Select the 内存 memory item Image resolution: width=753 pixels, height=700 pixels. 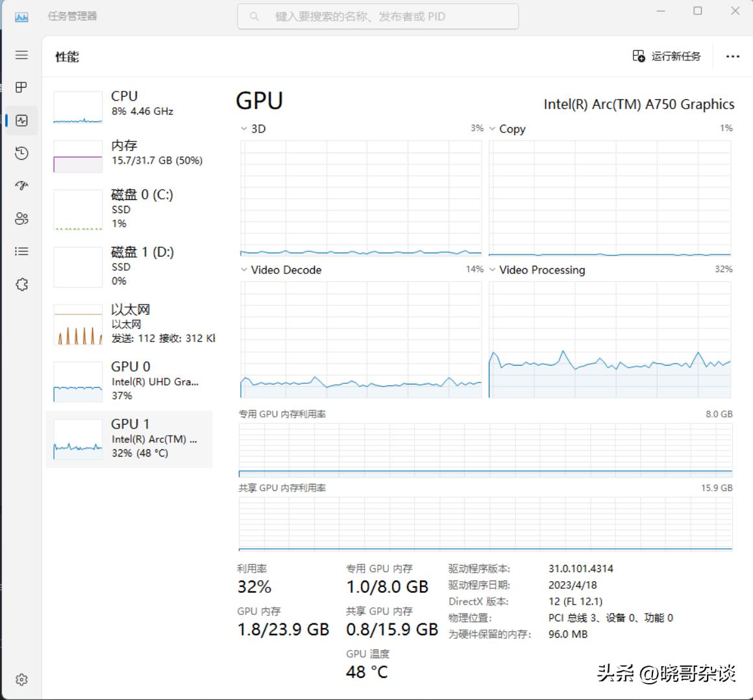(129, 156)
